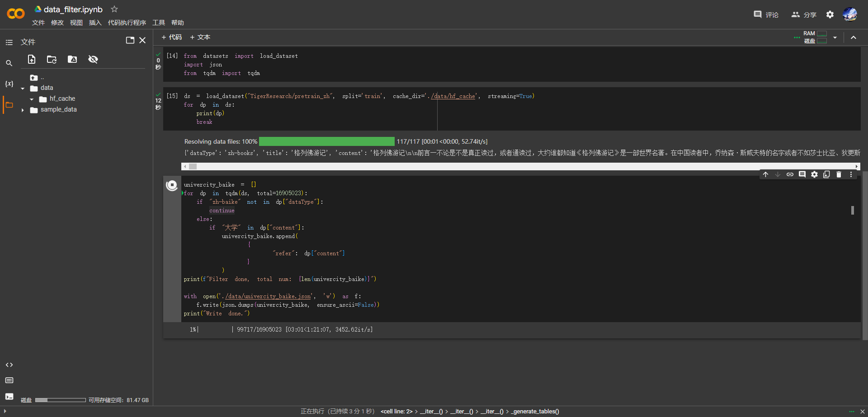This screenshot has height=417, width=868.
Task: Open the 工具 menu
Action: (159, 23)
